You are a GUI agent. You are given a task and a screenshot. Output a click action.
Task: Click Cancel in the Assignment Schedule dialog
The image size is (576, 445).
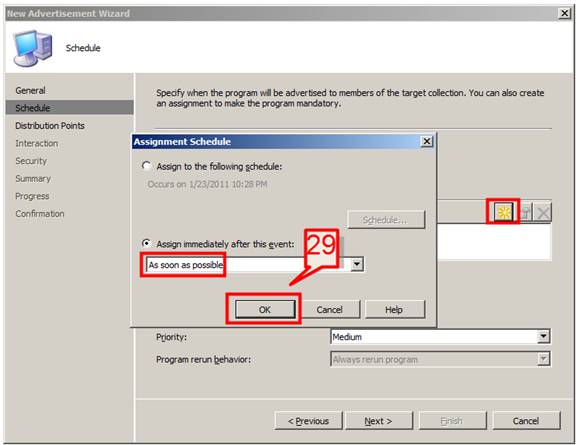(330, 309)
